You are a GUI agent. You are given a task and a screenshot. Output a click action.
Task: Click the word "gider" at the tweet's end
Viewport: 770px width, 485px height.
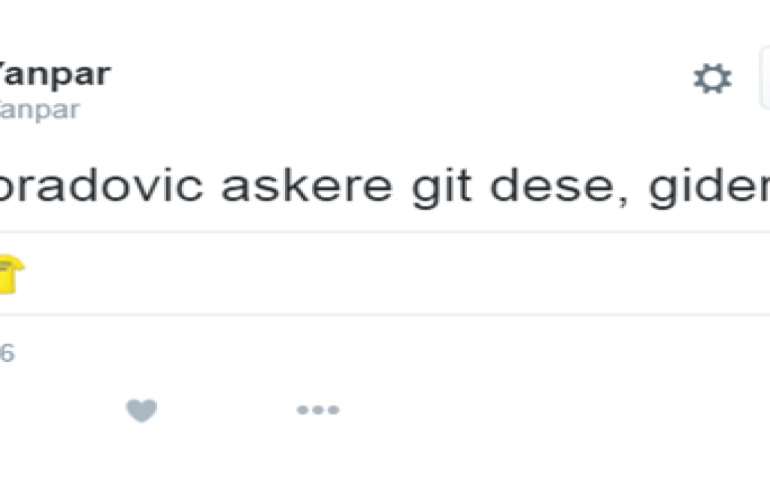709,188
